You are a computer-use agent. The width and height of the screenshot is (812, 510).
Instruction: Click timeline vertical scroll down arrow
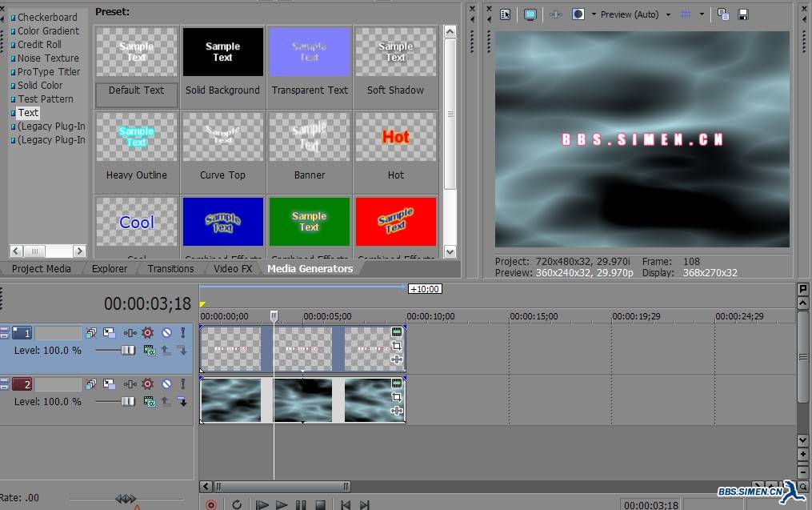tap(802, 440)
